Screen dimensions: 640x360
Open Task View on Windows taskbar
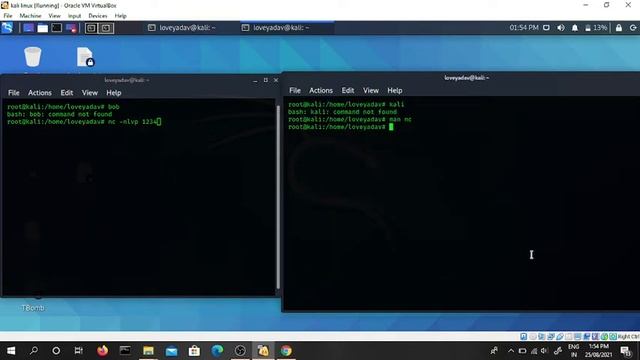pos(78,351)
